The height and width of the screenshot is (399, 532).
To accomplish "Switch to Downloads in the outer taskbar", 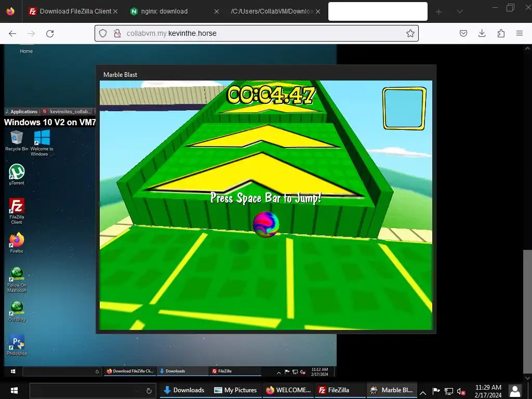I will coord(183,390).
